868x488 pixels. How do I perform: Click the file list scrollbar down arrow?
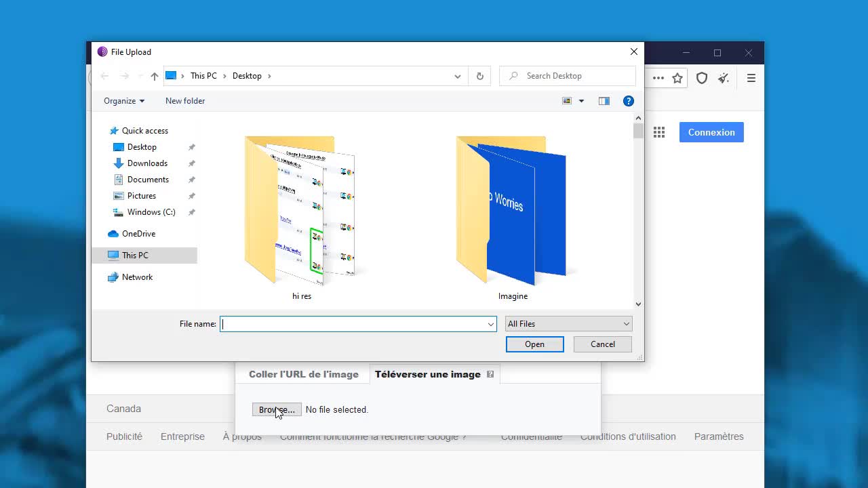tap(638, 304)
